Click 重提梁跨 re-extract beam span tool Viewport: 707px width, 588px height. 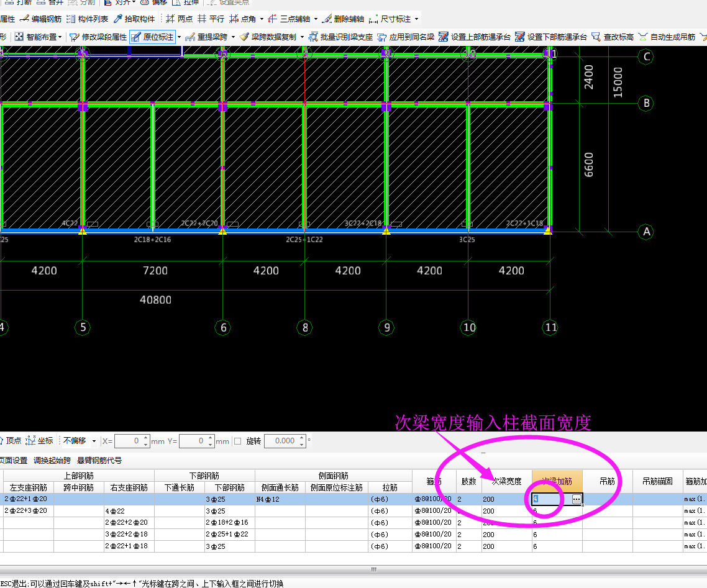(x=206, y=37)
